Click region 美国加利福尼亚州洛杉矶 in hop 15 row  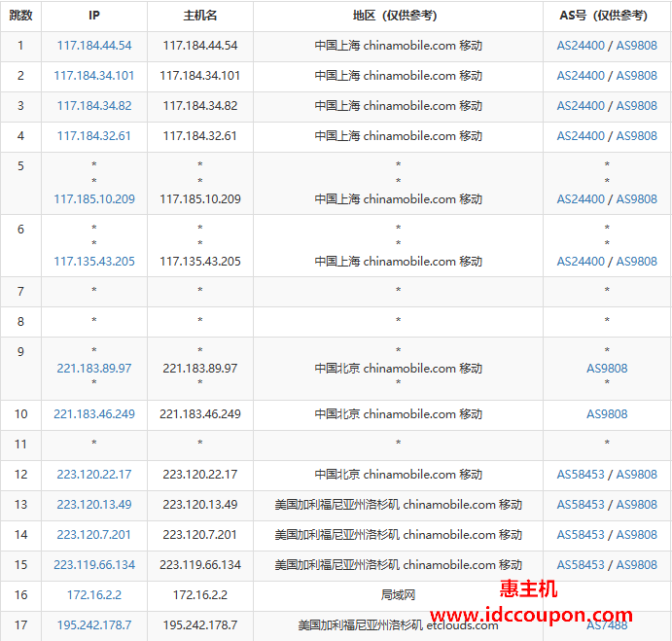pyautogui.click(x=337, y=565)
